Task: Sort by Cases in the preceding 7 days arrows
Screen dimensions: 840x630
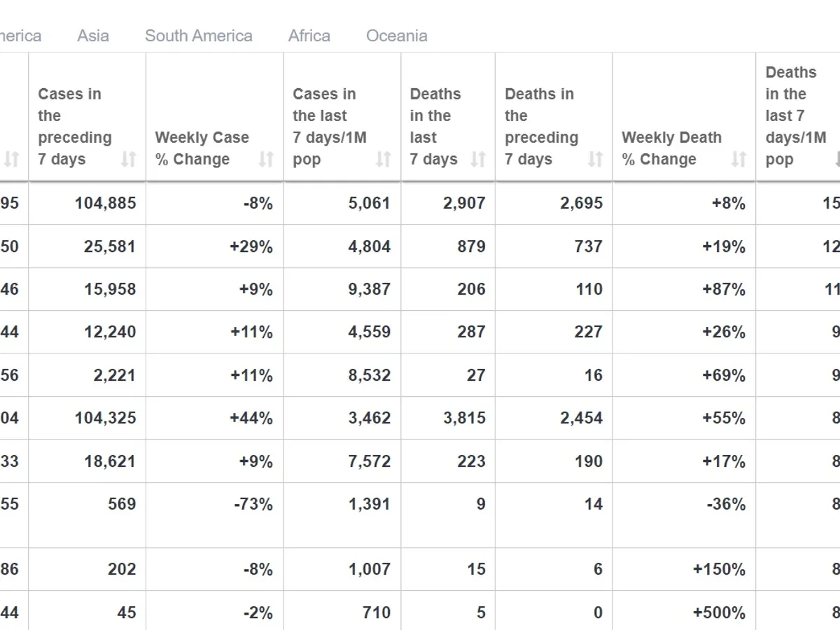Action: (x=128, y=160)
